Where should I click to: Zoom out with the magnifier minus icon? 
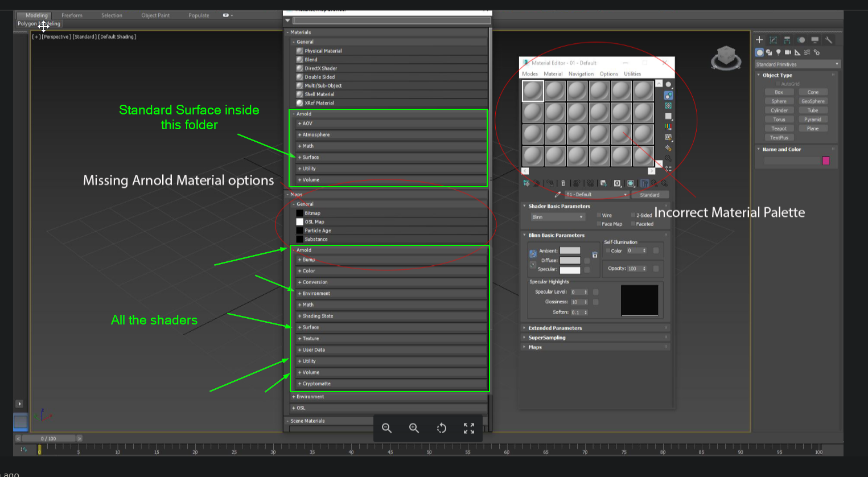click(x=386, y=428)
